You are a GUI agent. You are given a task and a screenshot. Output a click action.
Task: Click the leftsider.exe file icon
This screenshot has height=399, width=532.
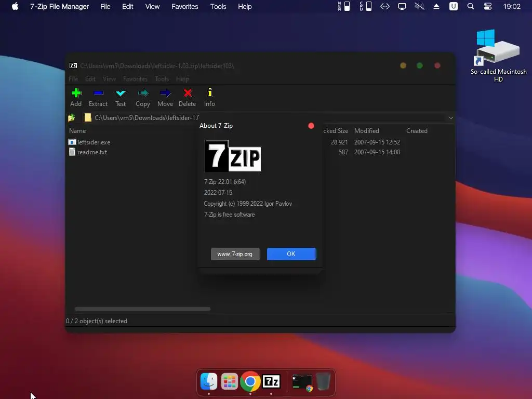pyautogui.click(x=72, y=142)
